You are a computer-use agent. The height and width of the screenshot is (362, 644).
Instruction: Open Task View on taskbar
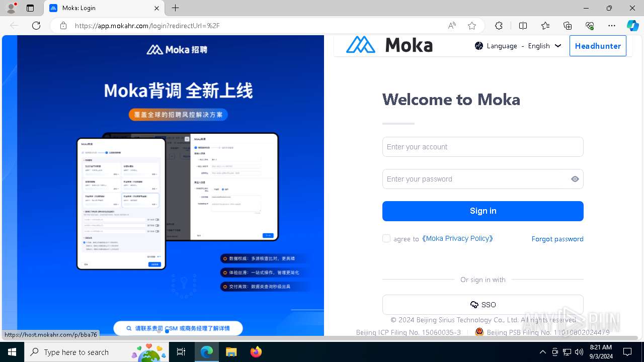pyautogui.click(x=181, y=352)
